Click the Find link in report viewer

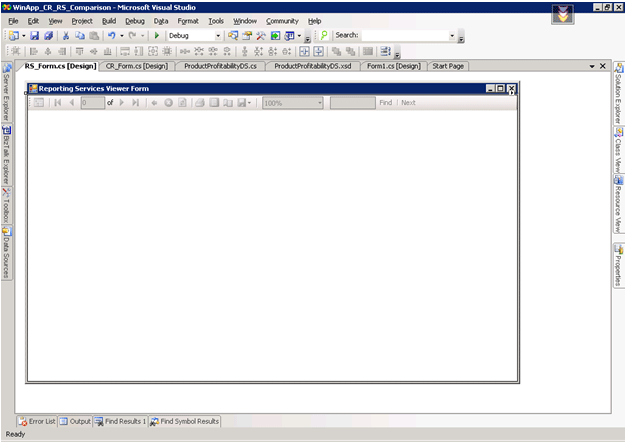[x=385, y=103]
